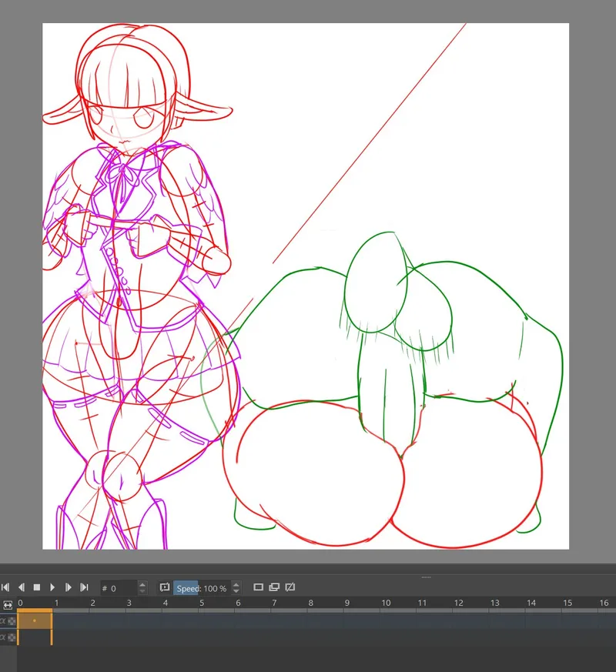Viewport: 616px width, 672px height.
Task: Toggle drop frames playback icon
Action: pos(164,587)
